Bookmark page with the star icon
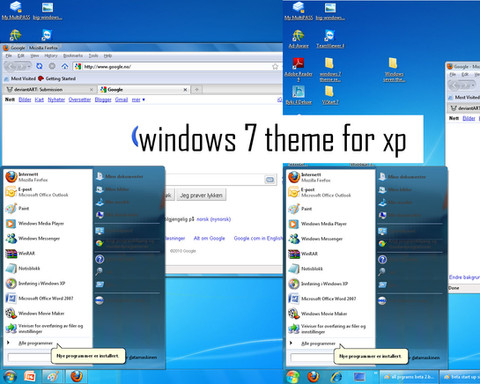 point(275,66)
